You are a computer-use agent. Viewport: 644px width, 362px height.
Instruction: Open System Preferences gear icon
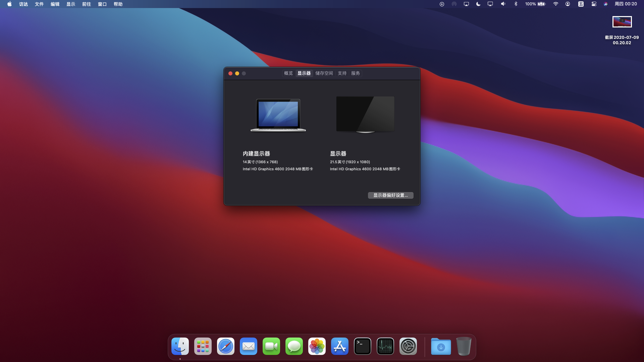click(408, 346)
